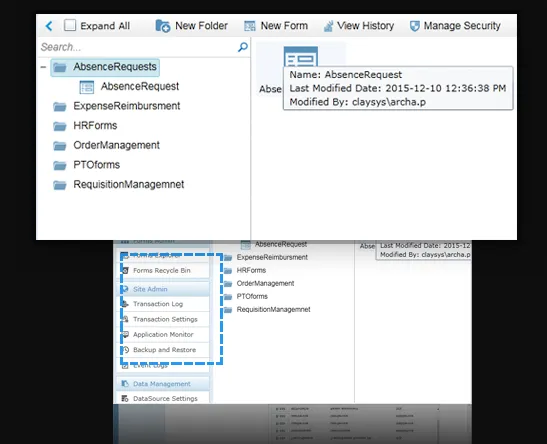547x444 pixels.
Task: Open Backup and Restore
Action: click(x=164, y=350)
